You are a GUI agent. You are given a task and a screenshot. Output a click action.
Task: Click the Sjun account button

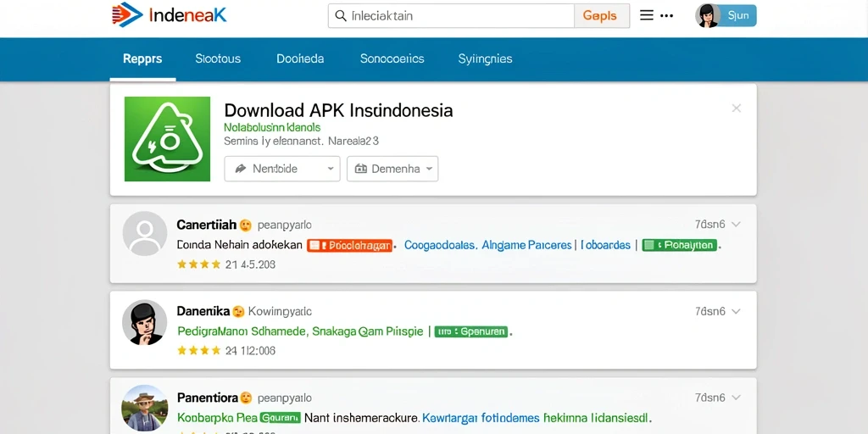click(x=738, y=16)
